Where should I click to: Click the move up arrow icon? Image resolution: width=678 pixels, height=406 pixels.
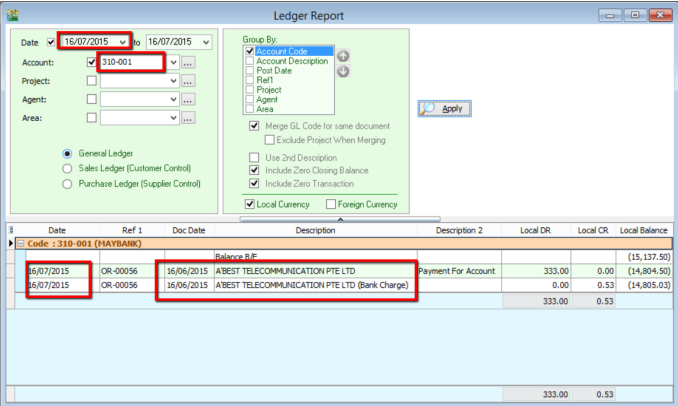(x=343, y=56)
